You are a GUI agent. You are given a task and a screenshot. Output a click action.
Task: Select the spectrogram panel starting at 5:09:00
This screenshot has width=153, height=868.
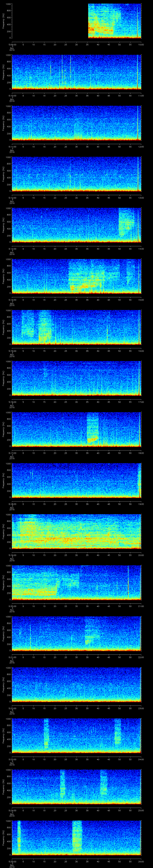pyautogui.click(x=77, y=21)
